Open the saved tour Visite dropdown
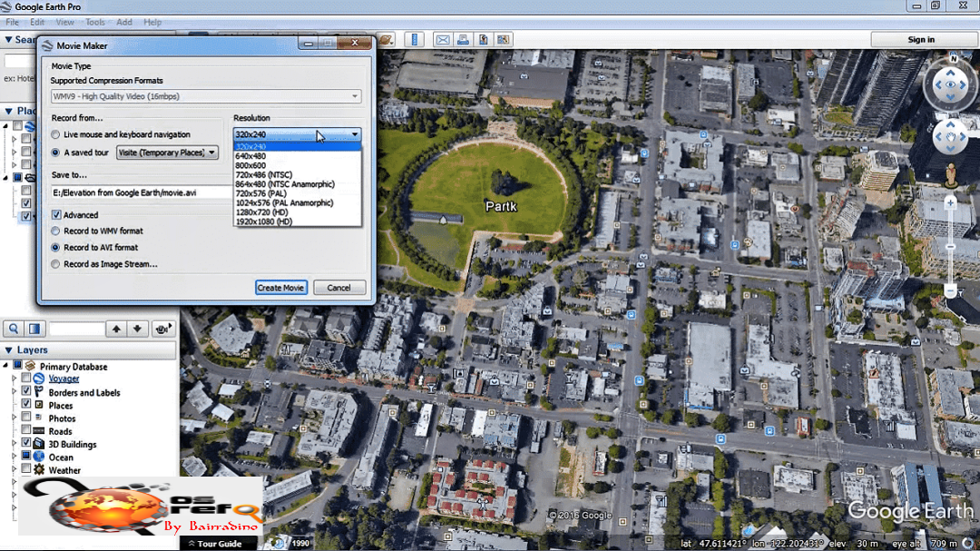 tap(167, 153)
